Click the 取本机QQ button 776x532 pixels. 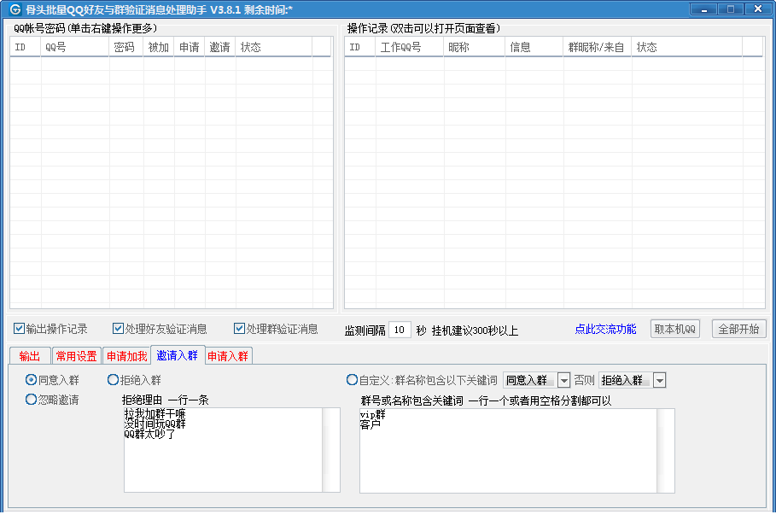pyautogui.click(x=675, y=329)
